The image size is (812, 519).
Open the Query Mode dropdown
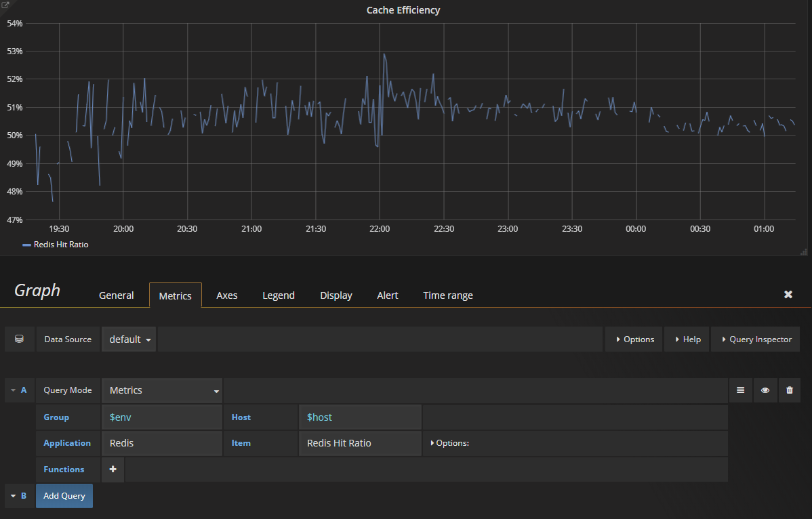(x=162, y=390)
